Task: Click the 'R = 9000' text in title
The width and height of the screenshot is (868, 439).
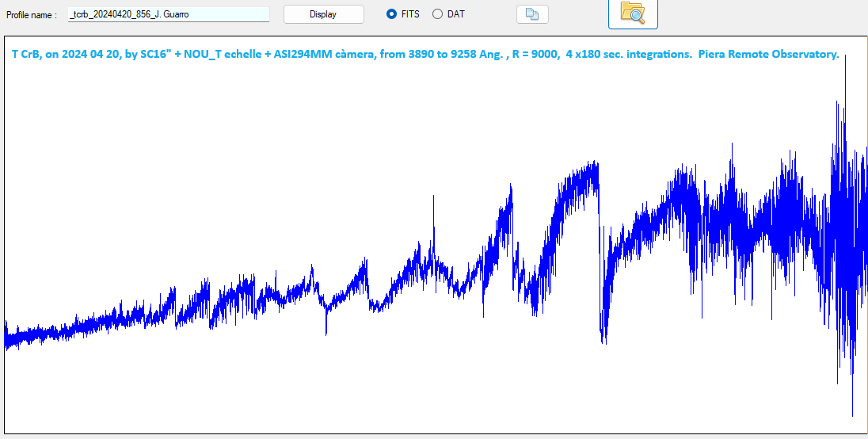Action: 536,55
